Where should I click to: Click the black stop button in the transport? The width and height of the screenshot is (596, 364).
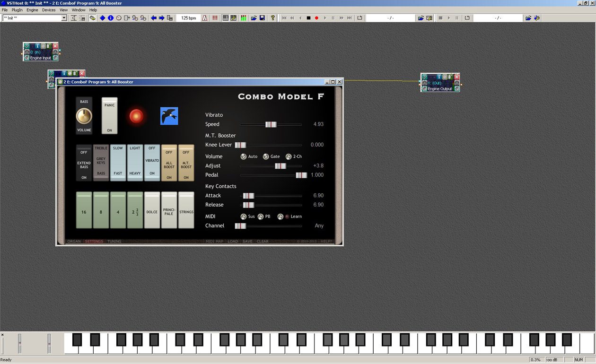tap(308, 18)
